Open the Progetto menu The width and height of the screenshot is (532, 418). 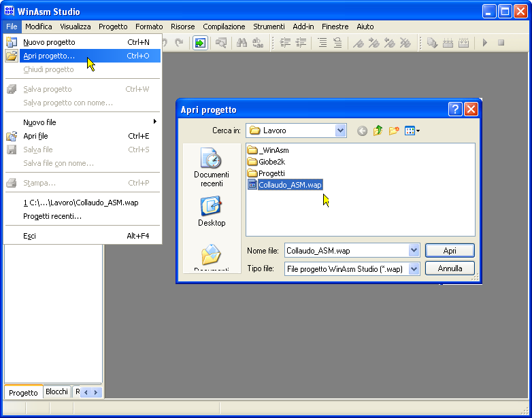click(113, 27)
